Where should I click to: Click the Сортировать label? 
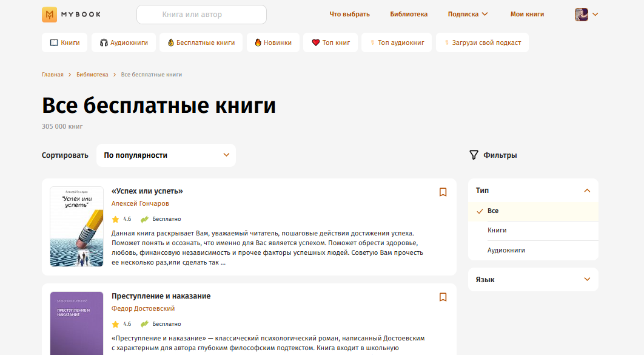click(x=65, y=155)
